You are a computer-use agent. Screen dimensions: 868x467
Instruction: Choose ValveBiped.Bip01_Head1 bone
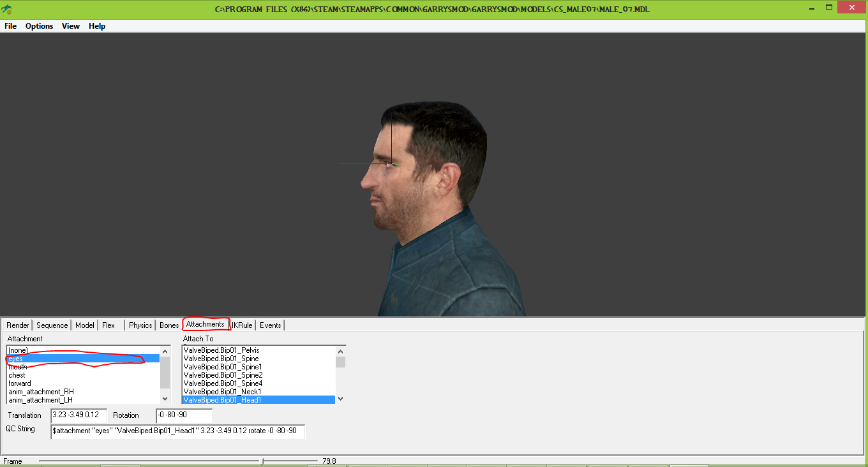coord(258,400)
